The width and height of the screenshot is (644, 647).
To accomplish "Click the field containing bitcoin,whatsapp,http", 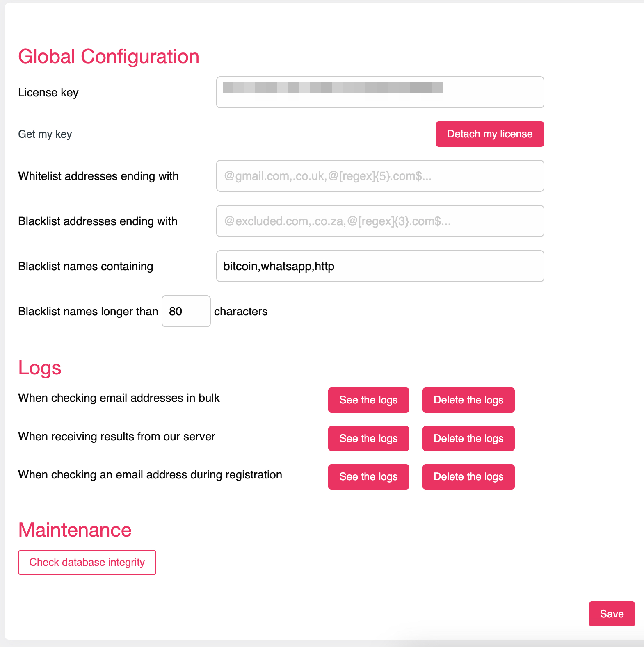I will tap(380, 266).
